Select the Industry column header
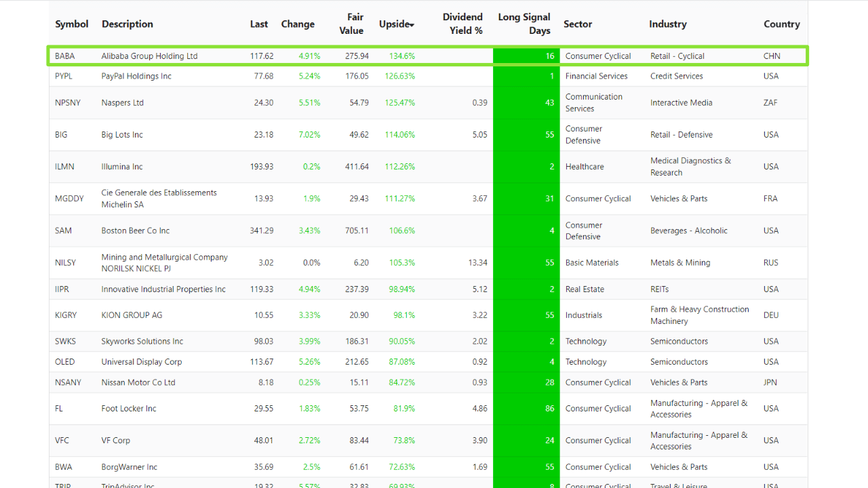This screenshot has height=488, width=868. click(x=667, y=24)
